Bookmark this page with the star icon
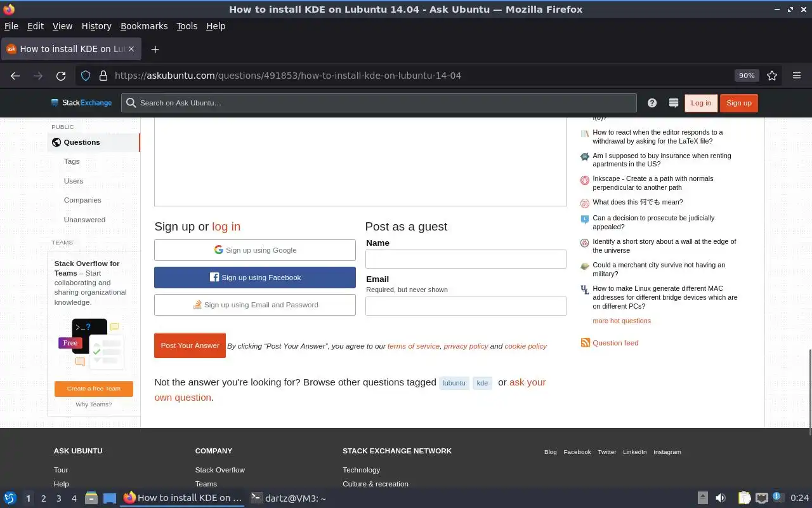The height and width of the screenshot is (508, 812). coord(772,76)
